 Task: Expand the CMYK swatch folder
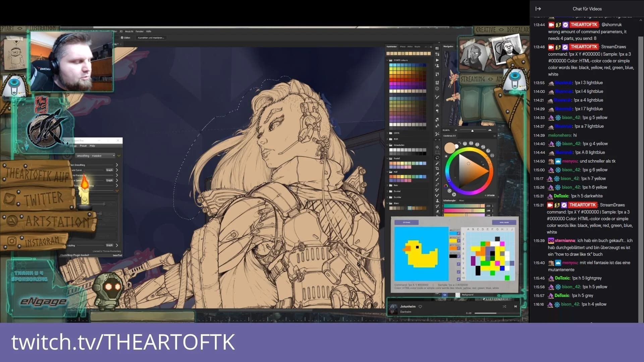pyautogui.click(x=388, y=133)
